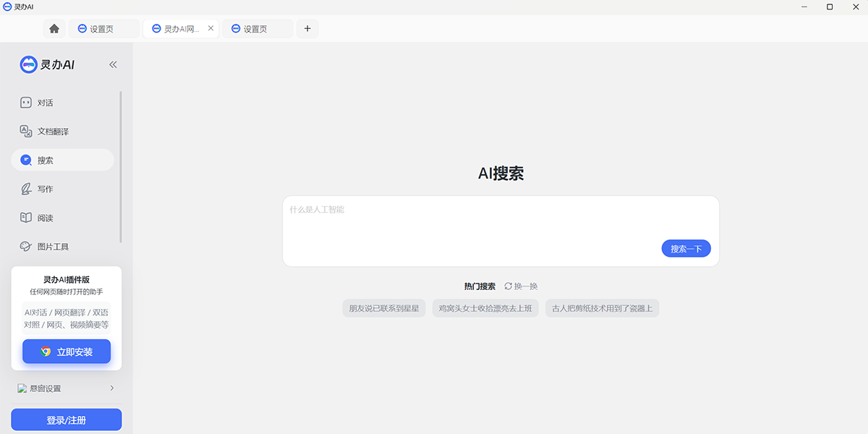Click the AI对话 / 网页翻译 feature description
Viewport: 868px width, 434px height.
[x=67, y=318]
